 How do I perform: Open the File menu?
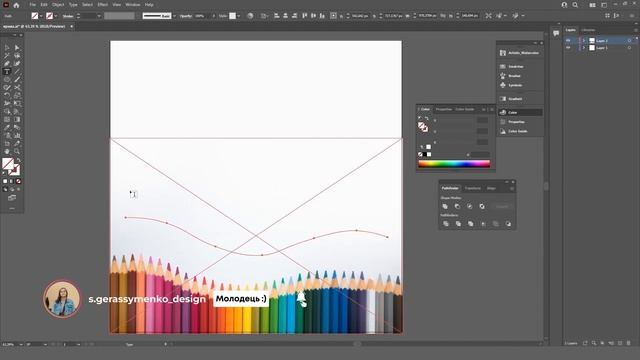32,4
